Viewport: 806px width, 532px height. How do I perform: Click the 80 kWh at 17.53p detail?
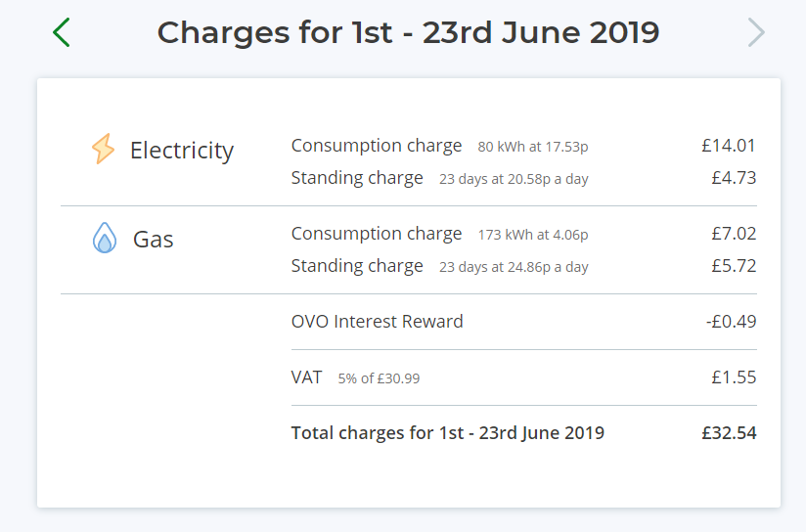[533, 147]
